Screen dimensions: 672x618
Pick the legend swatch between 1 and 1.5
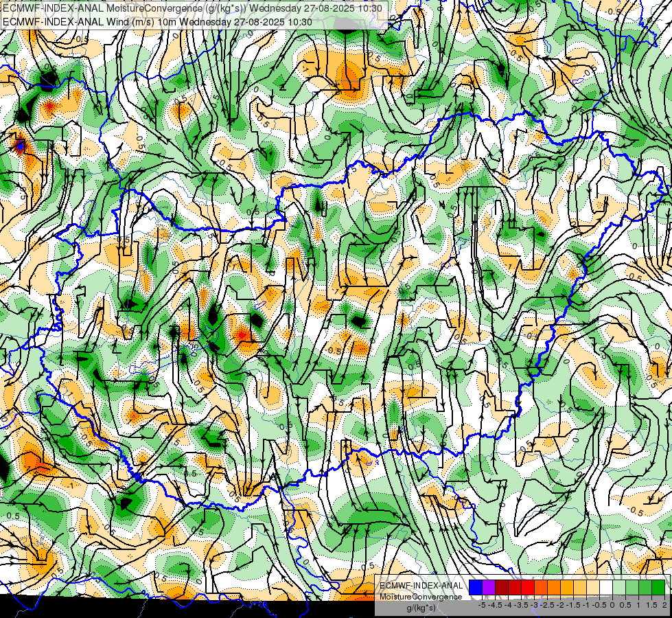pyautogui.click(x=645, y=587)
